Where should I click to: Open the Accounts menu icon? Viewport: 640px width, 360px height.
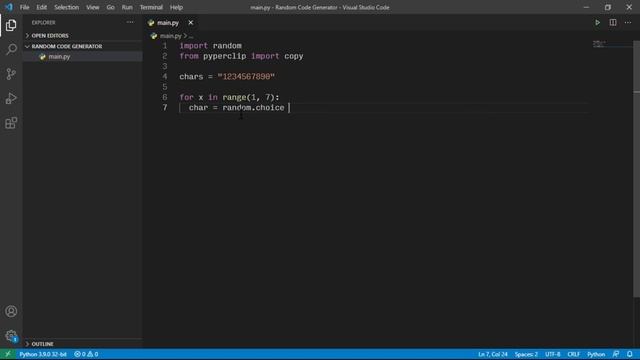coord(11,311)
